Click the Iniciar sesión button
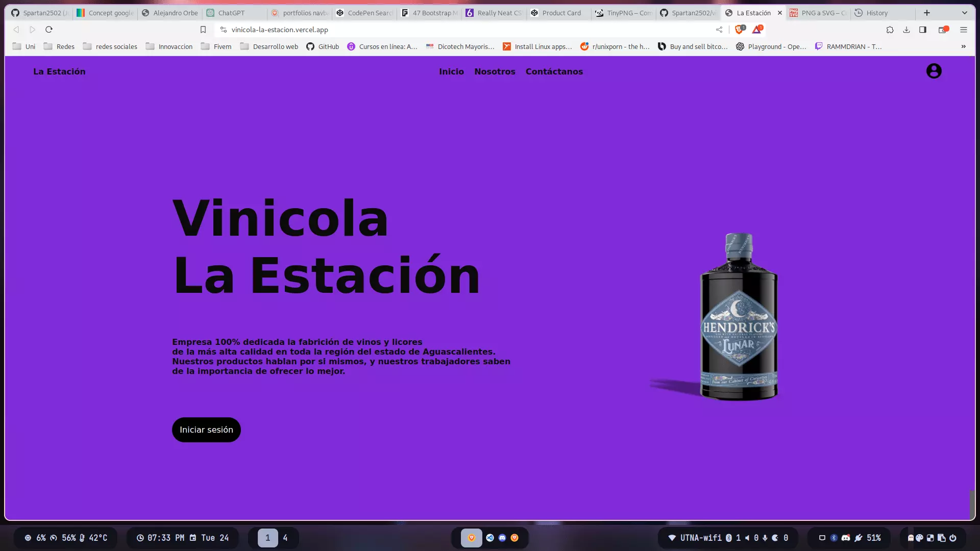980x551 pixels. coord(206,430)
